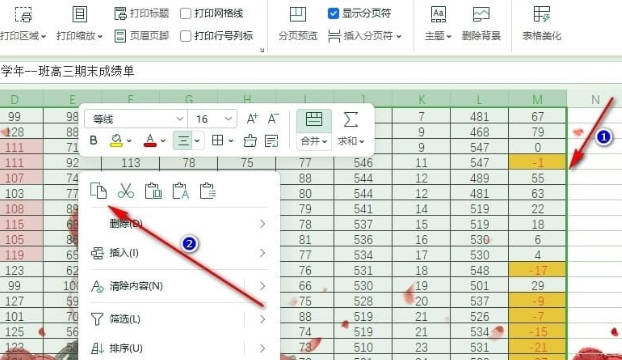Screen dimensions: 622x360
Task: Click the formula bar text 班高三期末成绩单
Action: tap(86, 71)
